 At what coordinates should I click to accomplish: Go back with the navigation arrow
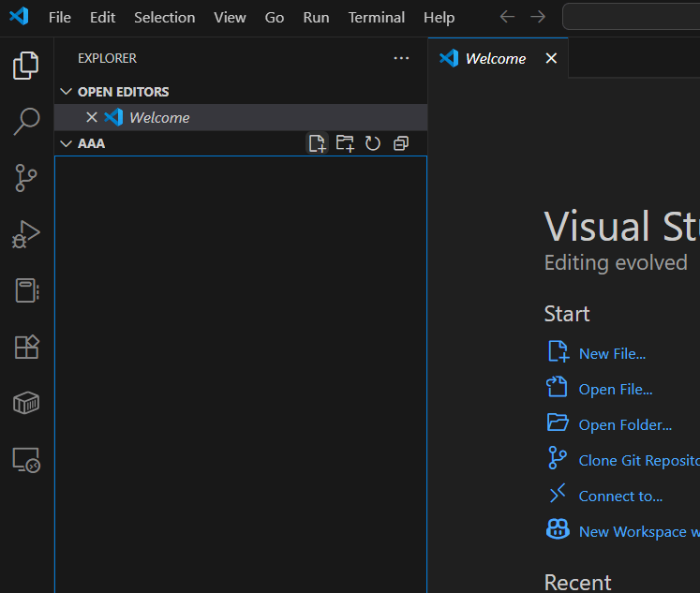(507, 17)
